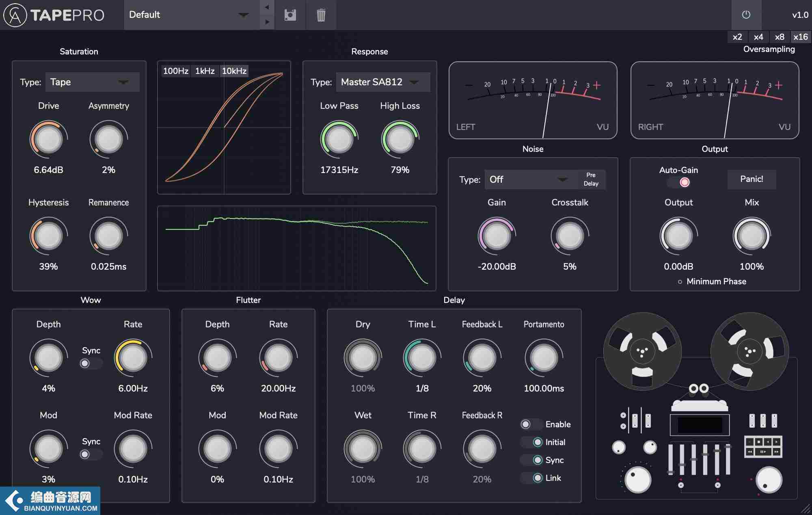Click the Panic! button

752,179
